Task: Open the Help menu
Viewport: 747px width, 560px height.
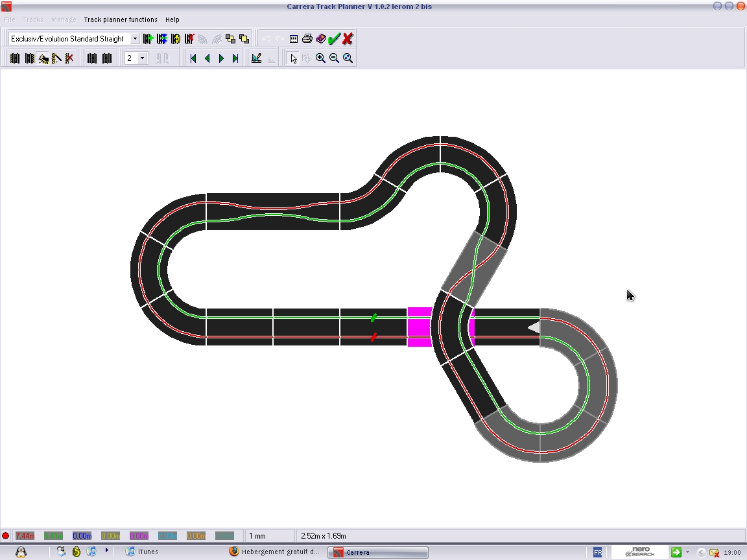Action: 172,19
